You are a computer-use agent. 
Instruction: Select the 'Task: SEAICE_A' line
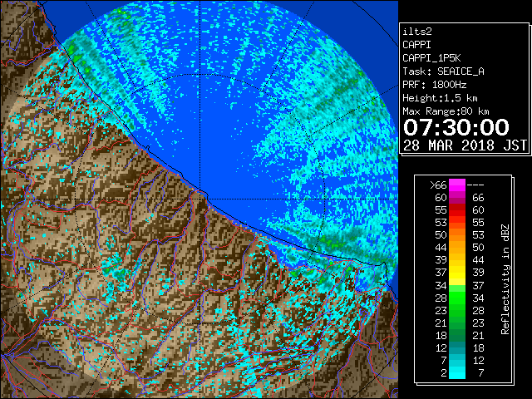443,71
